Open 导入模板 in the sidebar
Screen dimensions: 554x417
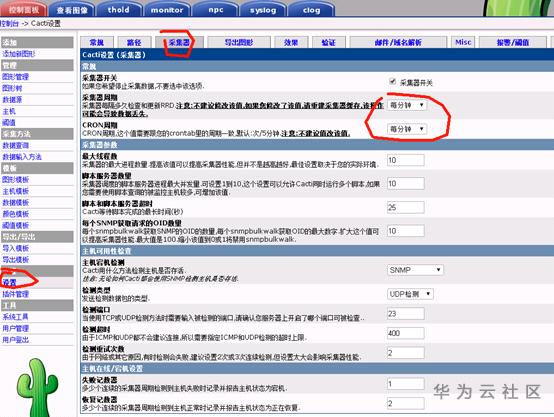(16, 248)
